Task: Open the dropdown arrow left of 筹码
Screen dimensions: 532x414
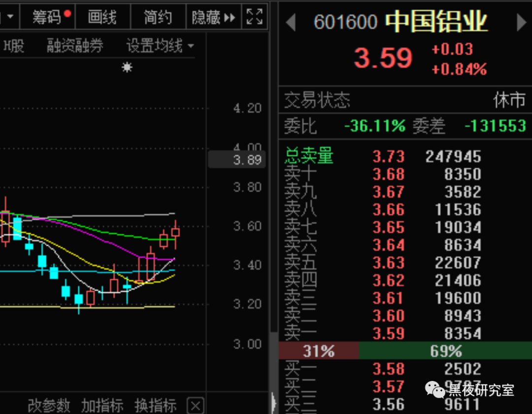Action: 10,17
